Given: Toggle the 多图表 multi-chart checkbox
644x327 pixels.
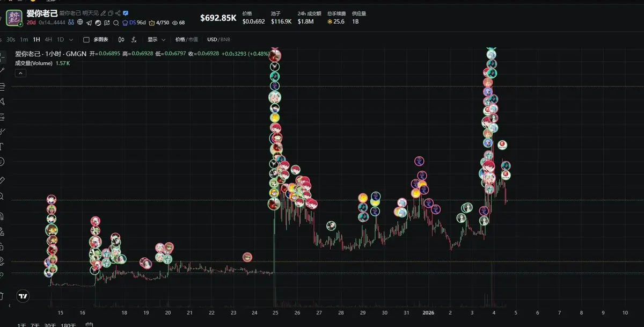Looking at the screenshot, I should coord(86,40).
